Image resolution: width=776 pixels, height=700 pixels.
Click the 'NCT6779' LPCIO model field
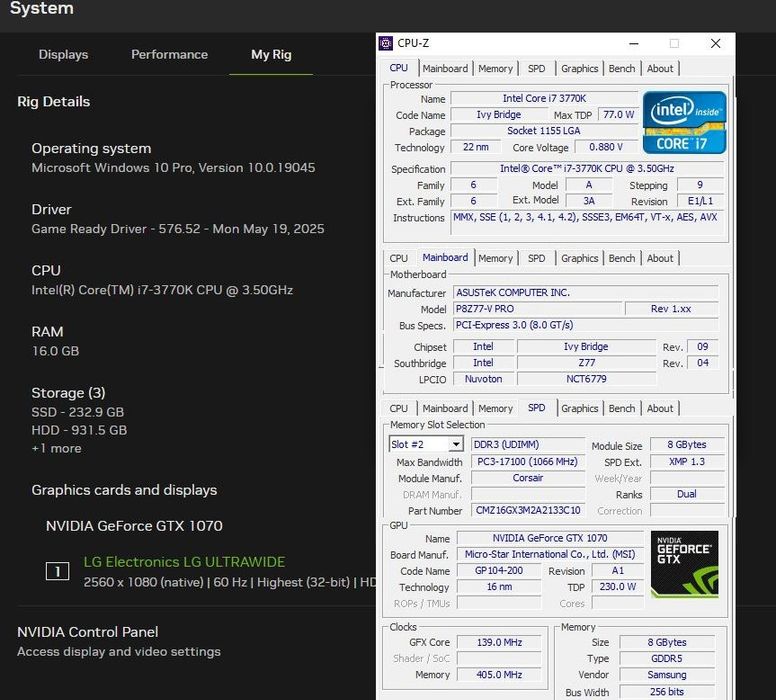click(586, 379)
